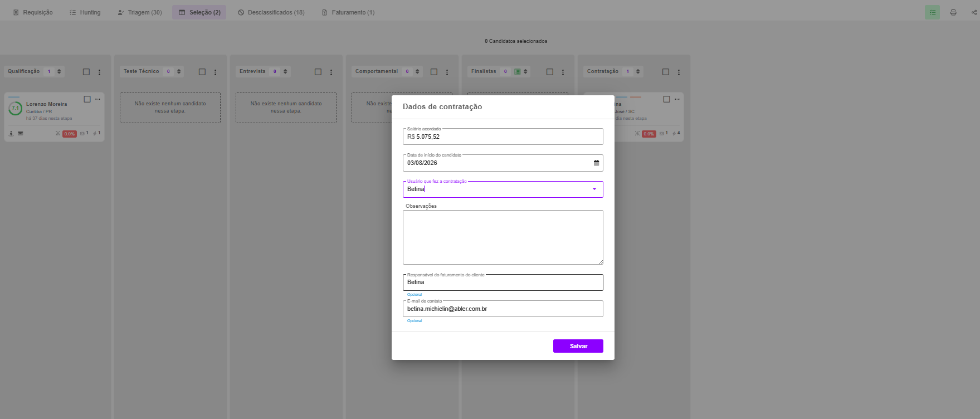
Task: Select the Seleção (2) tab
Action: coord(199,12)
